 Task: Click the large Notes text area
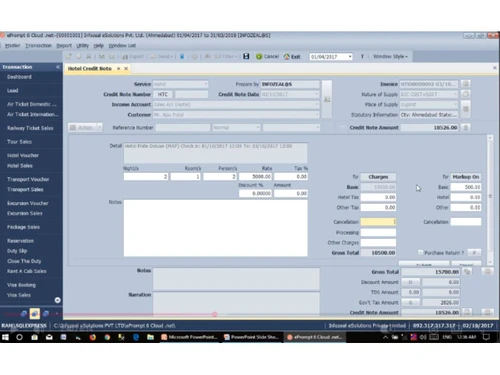point(216,228)
